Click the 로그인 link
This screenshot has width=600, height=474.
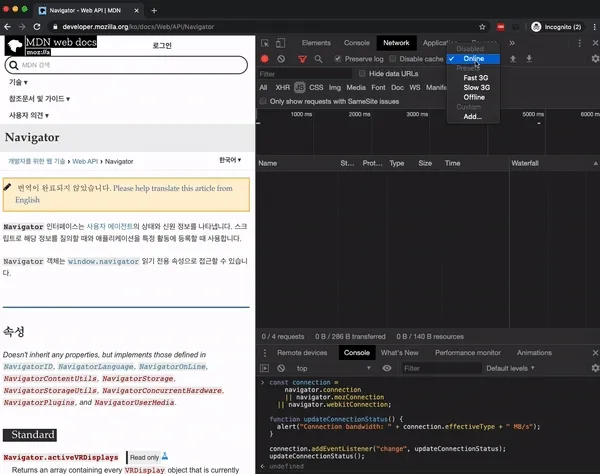pos(162,46)
